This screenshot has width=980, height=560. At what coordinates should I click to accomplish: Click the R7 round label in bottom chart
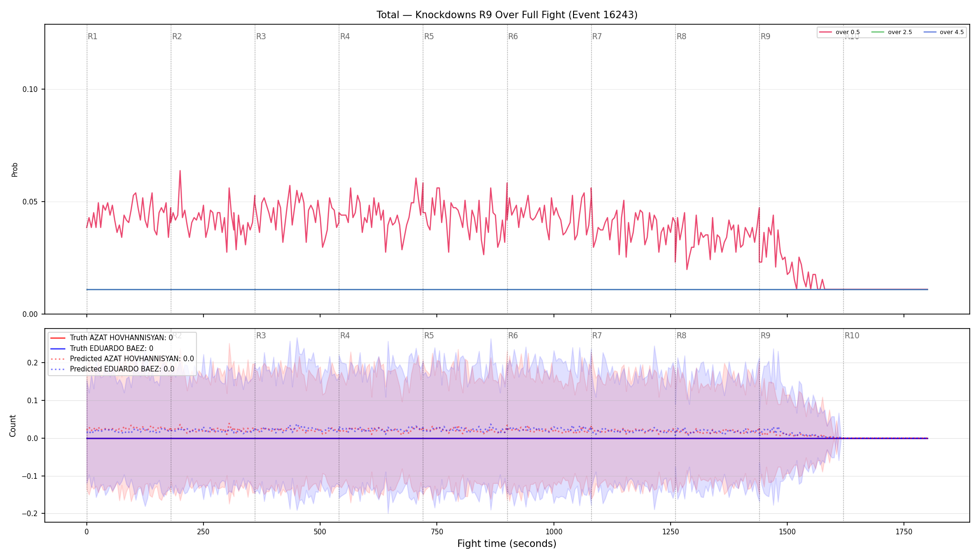597,336
